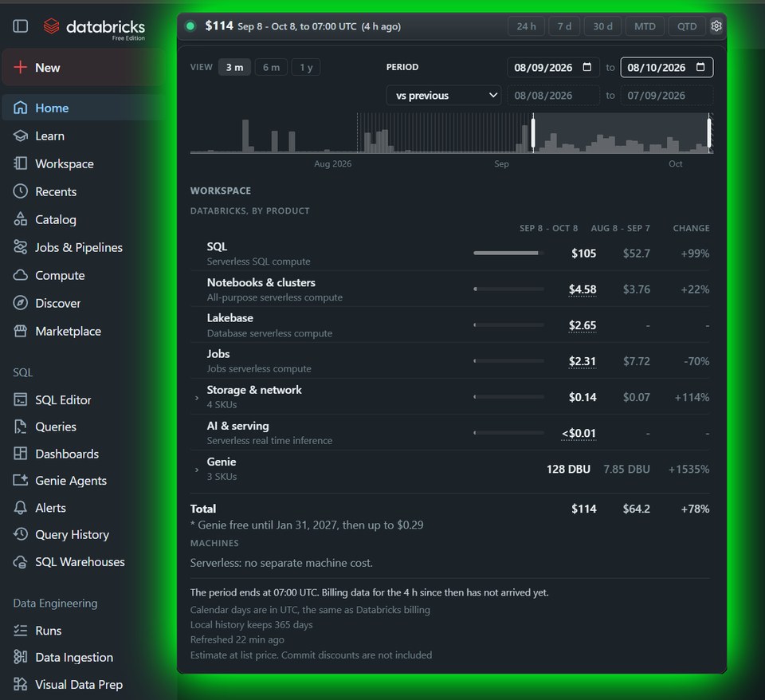Open the Learn section icon
The image size is (765, 700).
(x=20, y=136)
